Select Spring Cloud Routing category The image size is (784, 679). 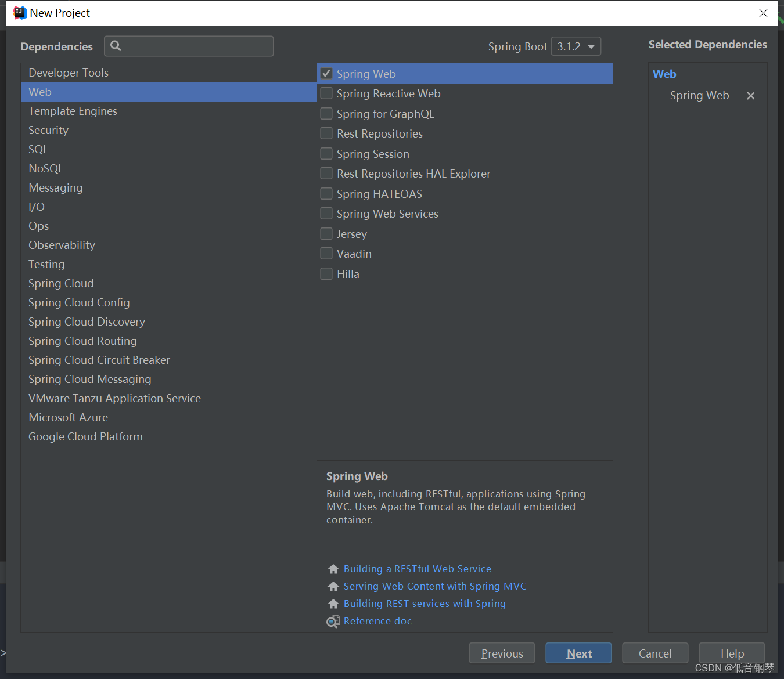[168, 341]
